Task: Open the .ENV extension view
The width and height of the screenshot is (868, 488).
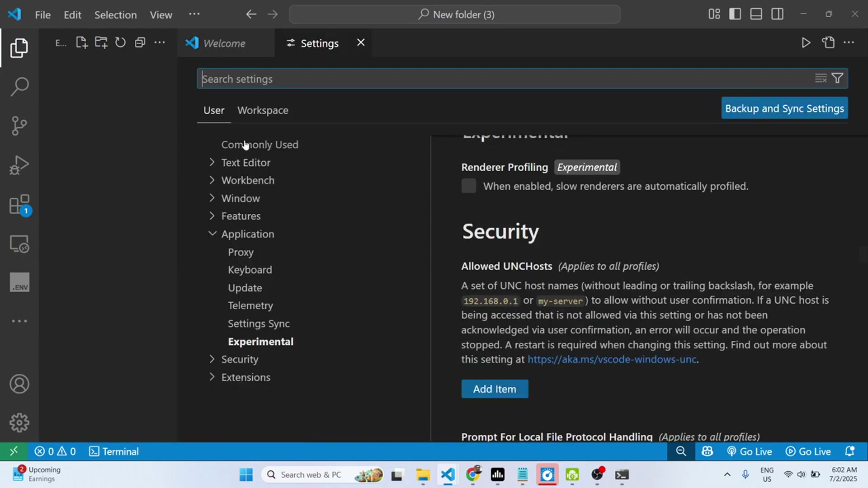Action: click(x=19, y=282)
